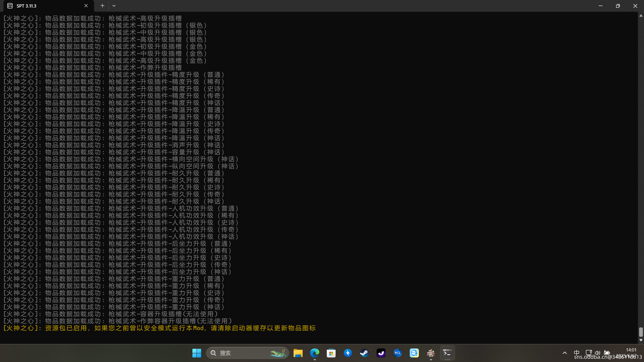Click the line 初级升级插槽（银色）
Viewport: 644px width, 362px height.
pos(105,25)
